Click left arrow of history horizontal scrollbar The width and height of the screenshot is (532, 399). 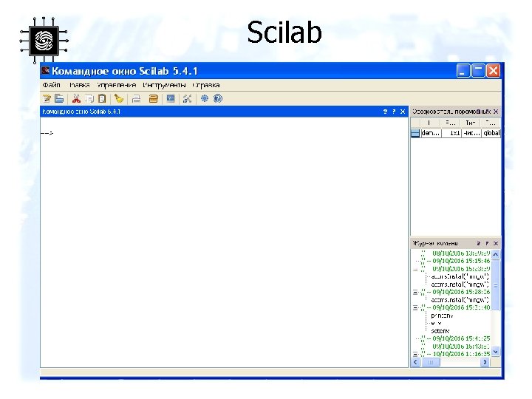pos(415,362)
